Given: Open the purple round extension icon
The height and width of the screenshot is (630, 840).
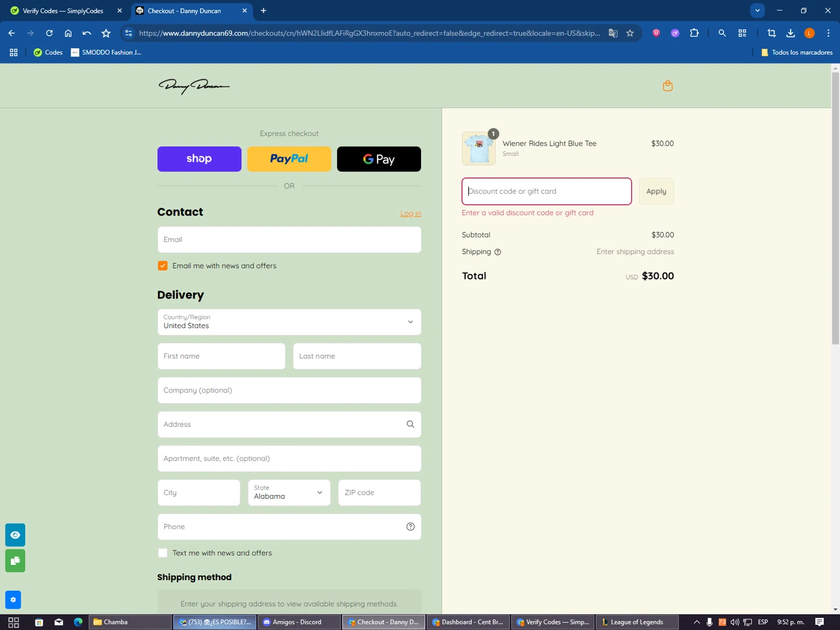Looking at the screenshot, I should tap(675, 33).
